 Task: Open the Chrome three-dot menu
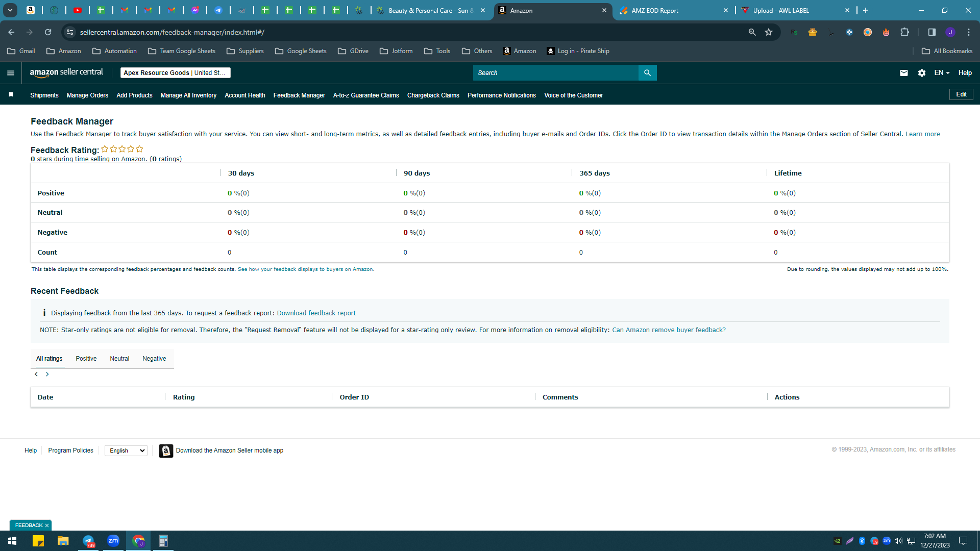click(969, 32)
